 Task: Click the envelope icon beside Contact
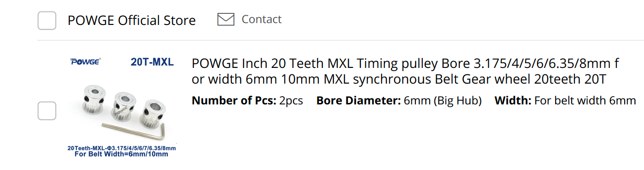click(x=226, y=19)
